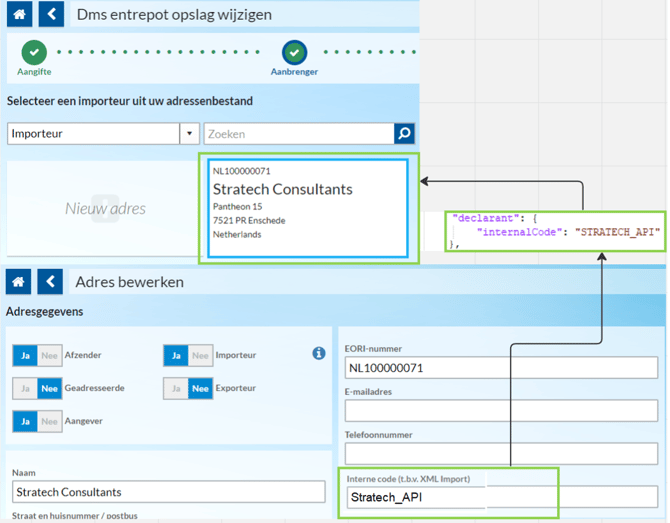Open the info icon next to Importeur toggle
Image resolution: width=670 pixels, height=523 pixels.
point(319,353)
